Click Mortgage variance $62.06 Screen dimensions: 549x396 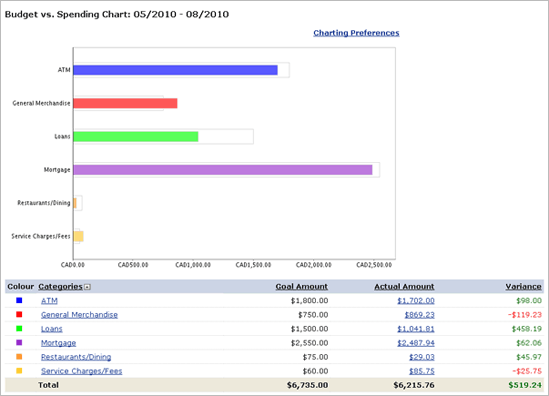pos(529,343)
